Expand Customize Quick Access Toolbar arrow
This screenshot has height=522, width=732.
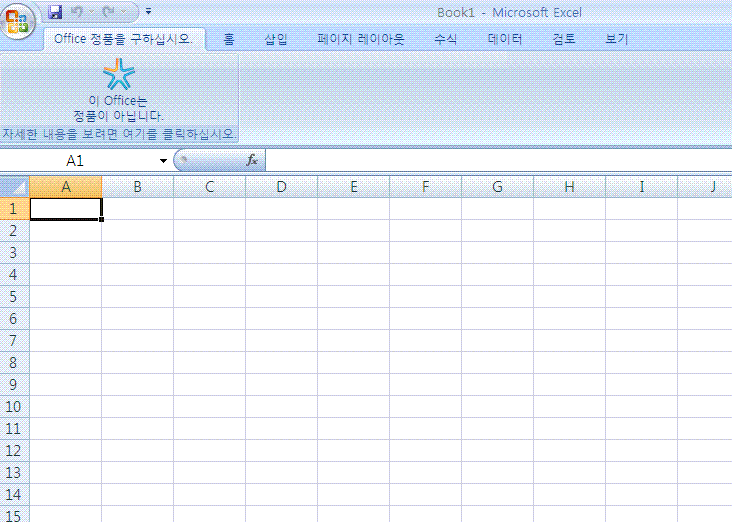pyautogui.click(x=148, y=11)
